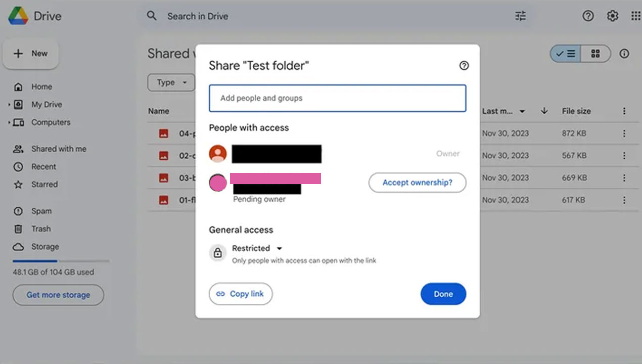642x364 pixels.
Task: Switch to grid view layout
Action: 595,53
